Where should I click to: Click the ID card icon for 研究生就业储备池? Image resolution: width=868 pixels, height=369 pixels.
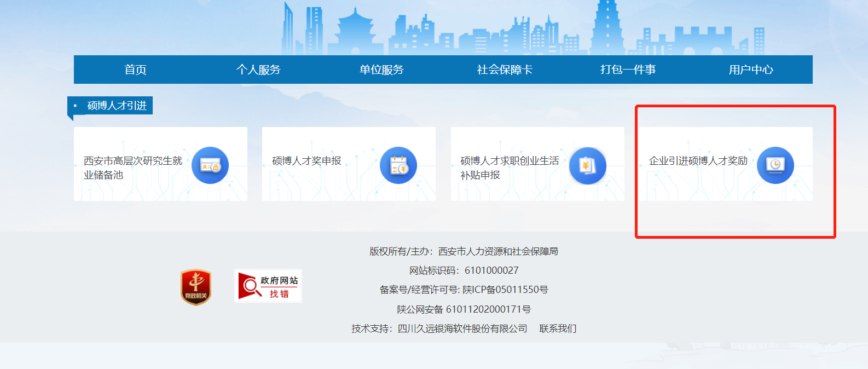click(x=210, y=165)
